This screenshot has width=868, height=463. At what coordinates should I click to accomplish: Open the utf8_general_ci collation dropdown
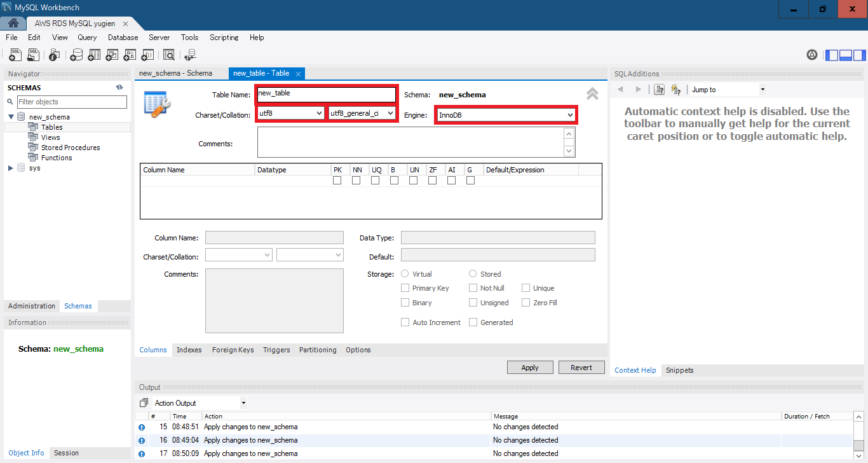(x=362, y=113)
